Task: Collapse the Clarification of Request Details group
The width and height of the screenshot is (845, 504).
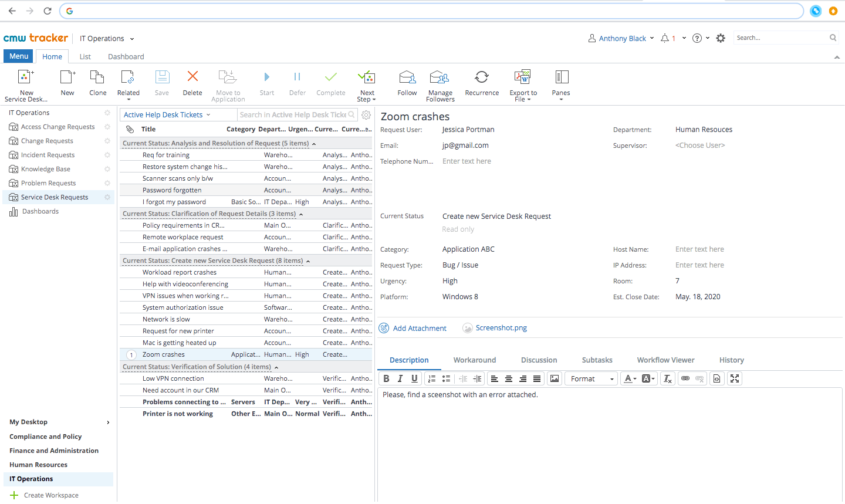Action: (x=301, y=214)
